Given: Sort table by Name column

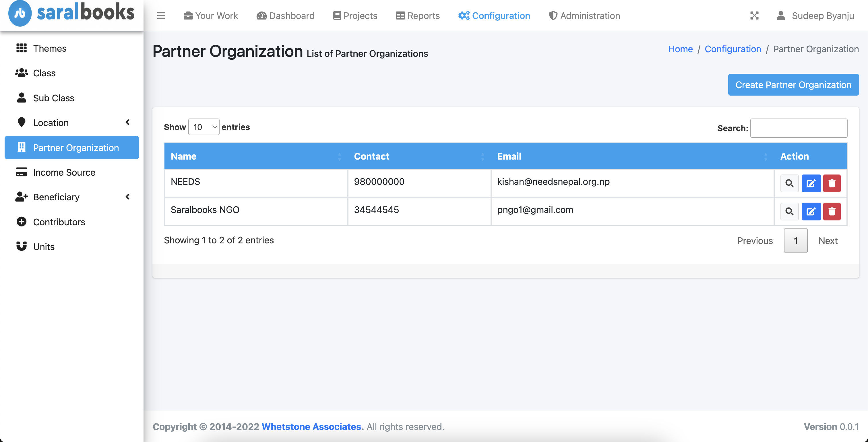Looking at the screenshot, I should (x=256, y=156).
